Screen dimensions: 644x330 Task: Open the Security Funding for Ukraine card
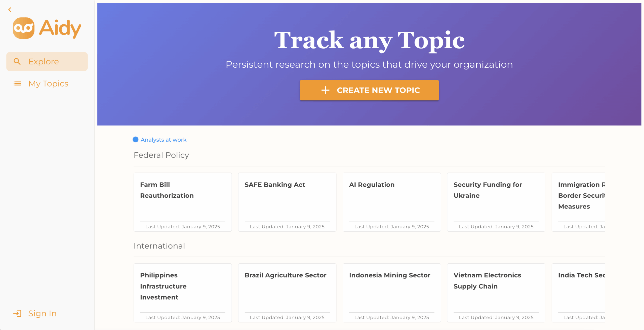click(x=496, y=202)
